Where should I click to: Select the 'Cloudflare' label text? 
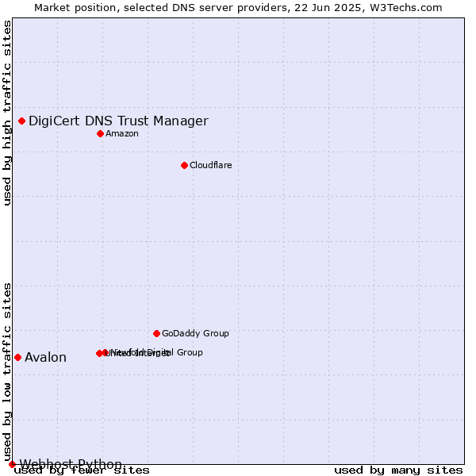click(211, 165)
